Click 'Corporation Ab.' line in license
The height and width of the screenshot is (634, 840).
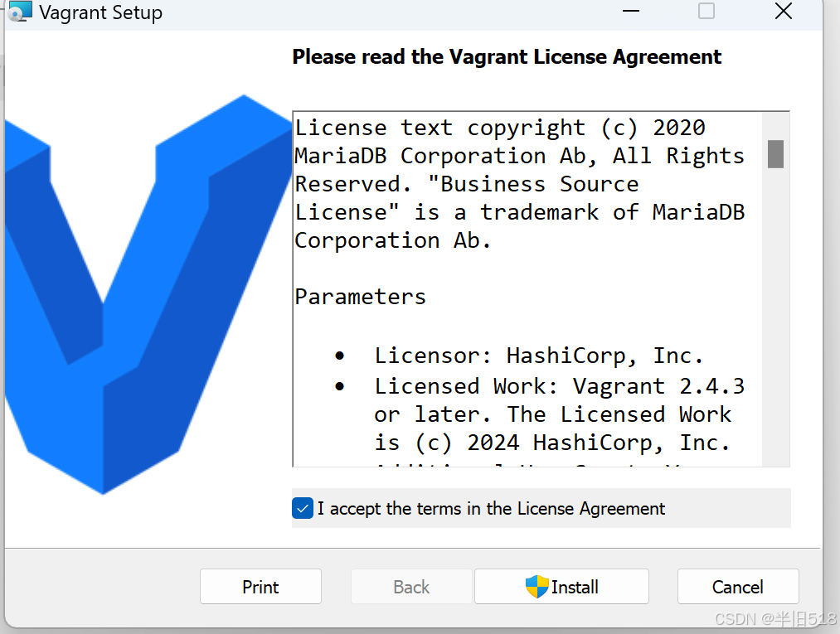pyautogui.click(x=393, y=240)
